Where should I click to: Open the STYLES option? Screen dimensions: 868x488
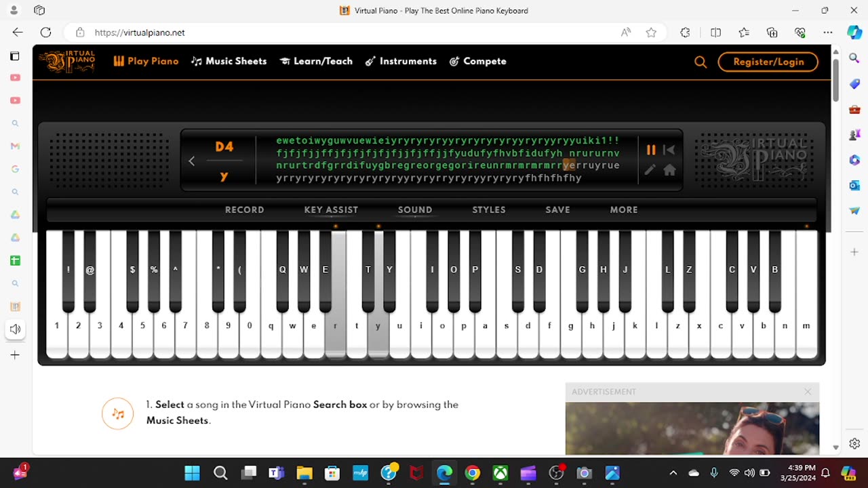click(489, 210)
